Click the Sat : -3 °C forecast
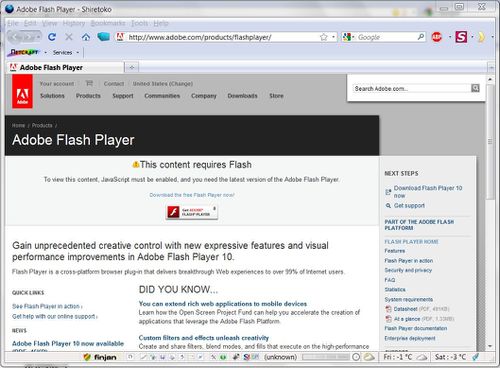The image size is (500, 368). [450, 357]
